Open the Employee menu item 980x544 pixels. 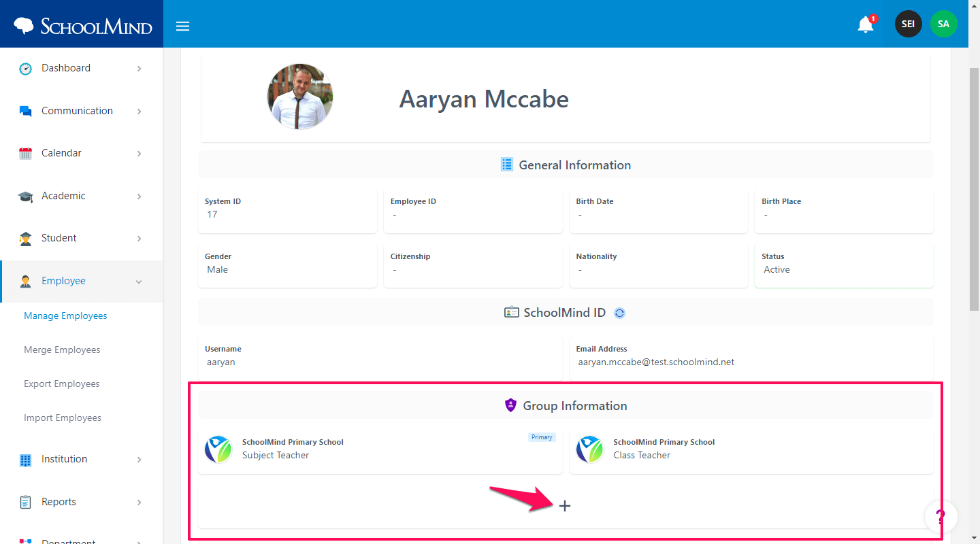click(x=82, y=281)
